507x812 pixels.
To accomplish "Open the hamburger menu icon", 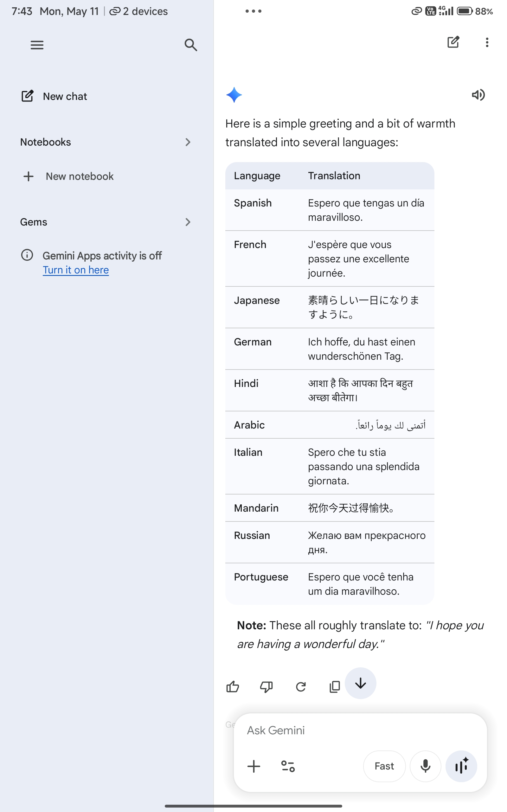I will [x=37, y=45].
